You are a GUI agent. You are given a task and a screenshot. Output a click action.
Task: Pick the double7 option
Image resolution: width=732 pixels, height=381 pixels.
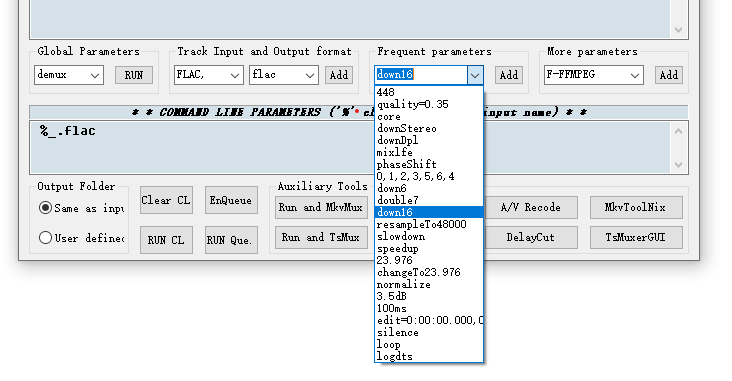[429, 200]
